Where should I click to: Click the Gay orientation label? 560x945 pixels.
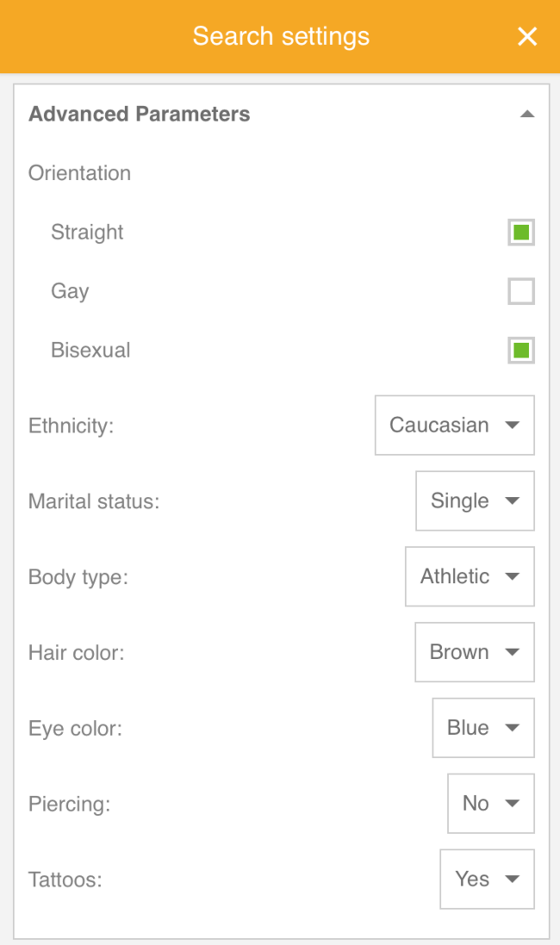(70, 291)
